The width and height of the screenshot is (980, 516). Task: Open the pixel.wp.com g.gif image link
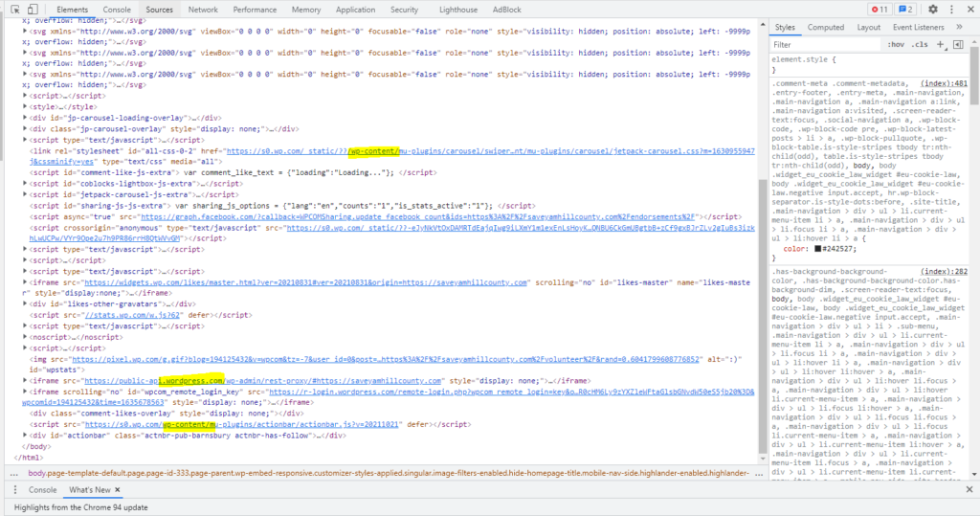pos(386,359)
